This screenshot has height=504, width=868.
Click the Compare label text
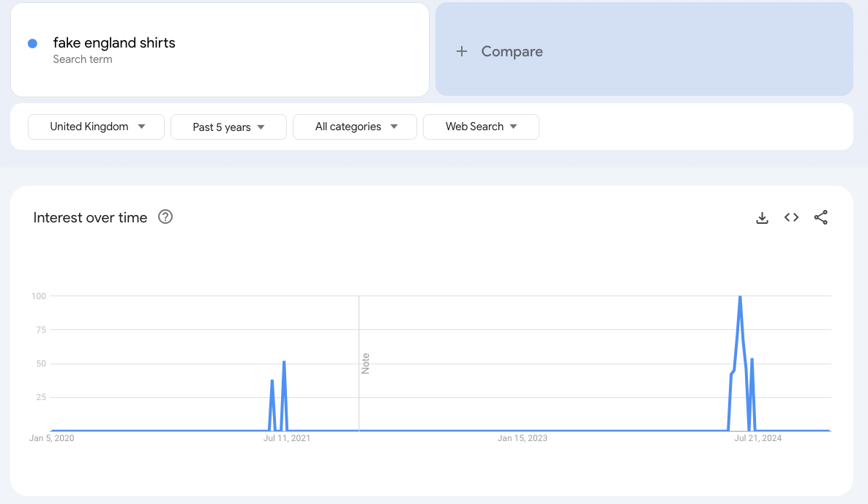(512, 51)
